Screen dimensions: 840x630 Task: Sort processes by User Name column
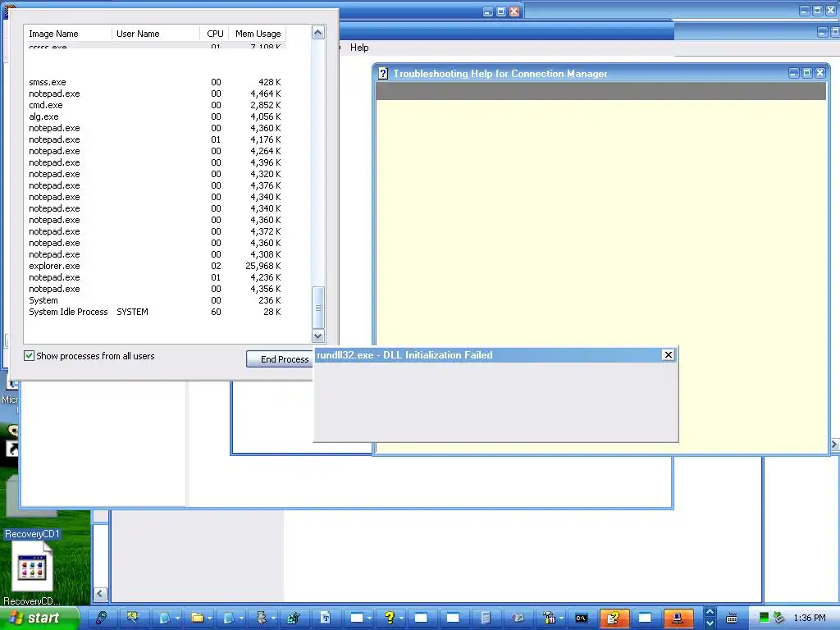pos(155,33)
